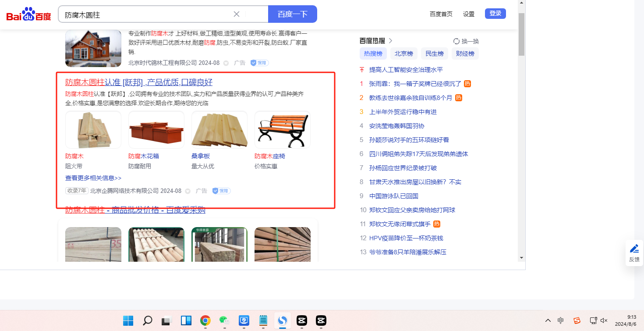Click the 反馈 feedback button
Screen dimensions: 644x331
[x=634, y=253]
